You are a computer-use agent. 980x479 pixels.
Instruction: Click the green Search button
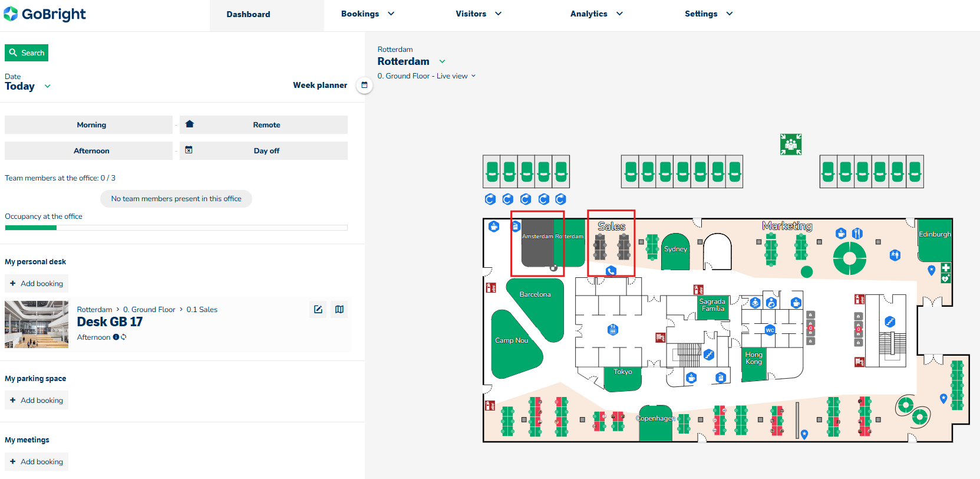tap(27, 53)
